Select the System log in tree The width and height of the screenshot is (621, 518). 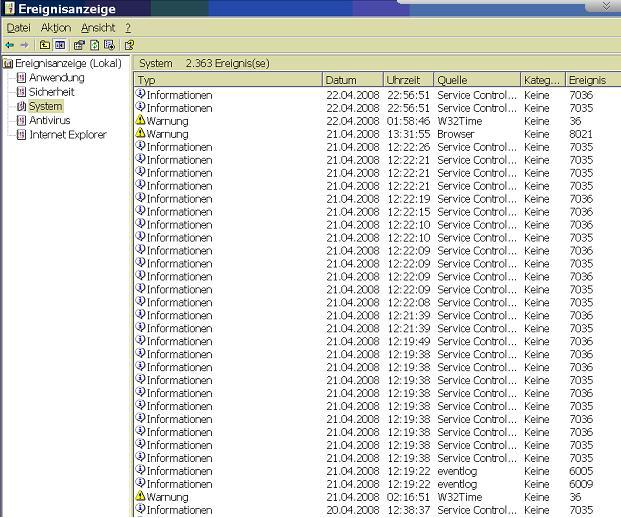tap(46, 106)
